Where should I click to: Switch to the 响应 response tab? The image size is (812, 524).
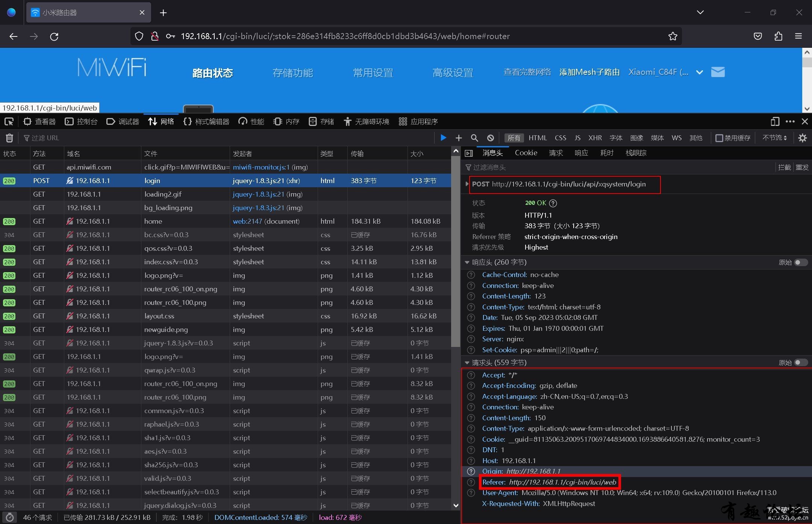pos(581,153)
